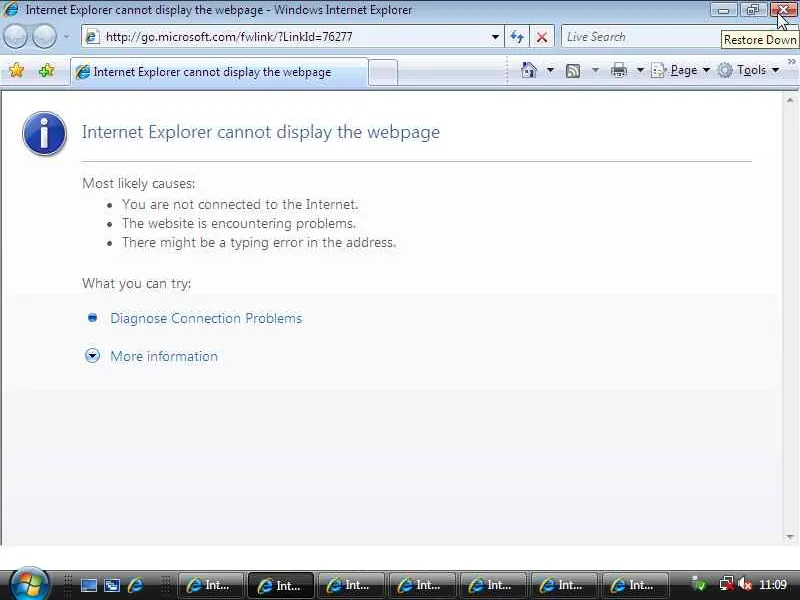Open the Recent Pages arrow beside Forward
The width and height of the screenshot is (800, 600).
[x=66, y=37]
